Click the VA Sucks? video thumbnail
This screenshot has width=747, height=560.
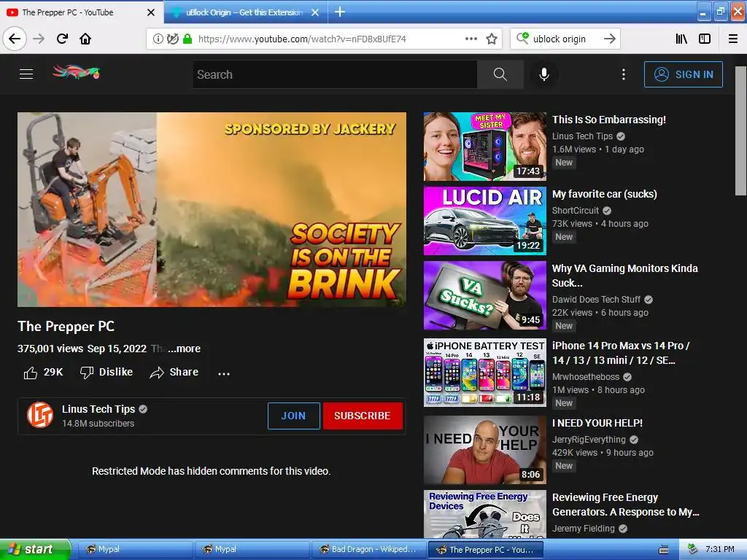pyautogui.click(x=485, y=295)
